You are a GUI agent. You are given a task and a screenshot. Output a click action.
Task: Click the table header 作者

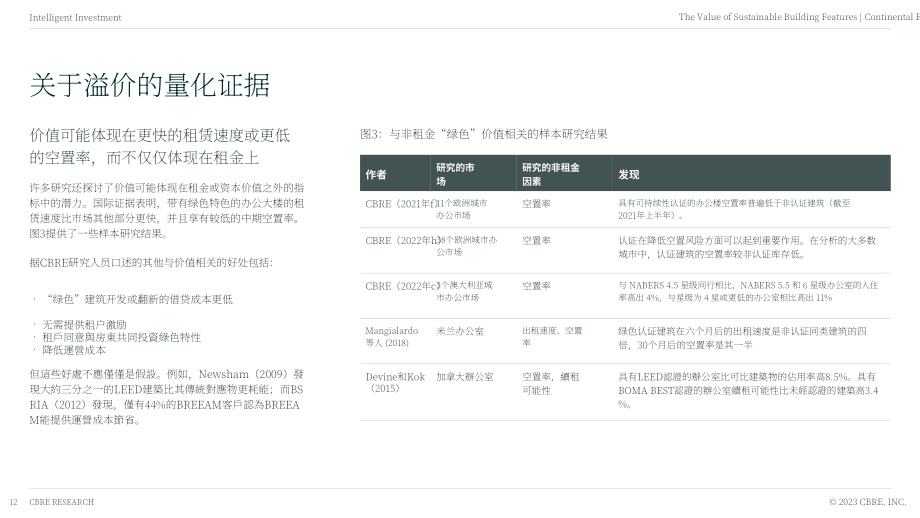(376, 174)
